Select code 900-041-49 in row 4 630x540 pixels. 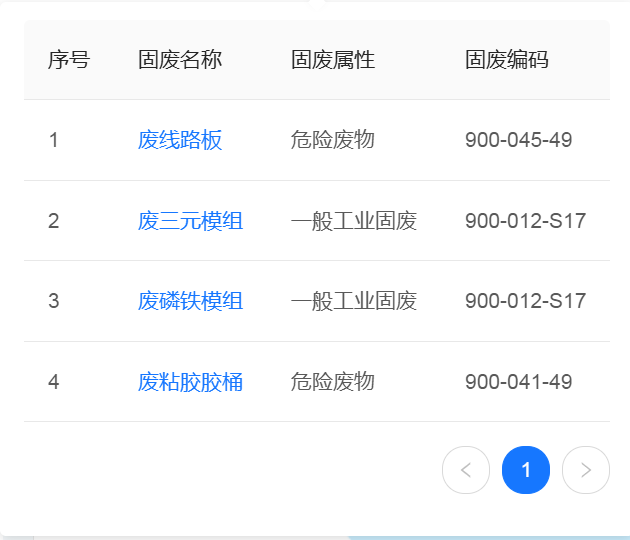[518, 381]
